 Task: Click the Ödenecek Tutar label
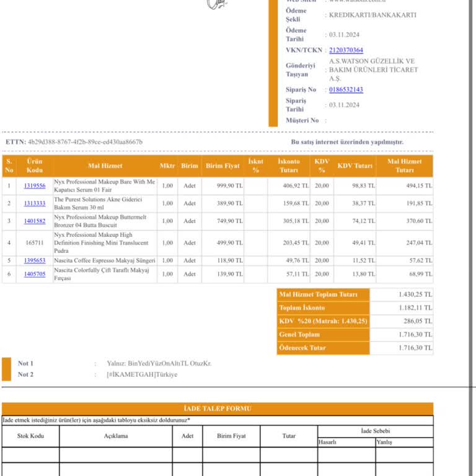click(x=302, y=348)
